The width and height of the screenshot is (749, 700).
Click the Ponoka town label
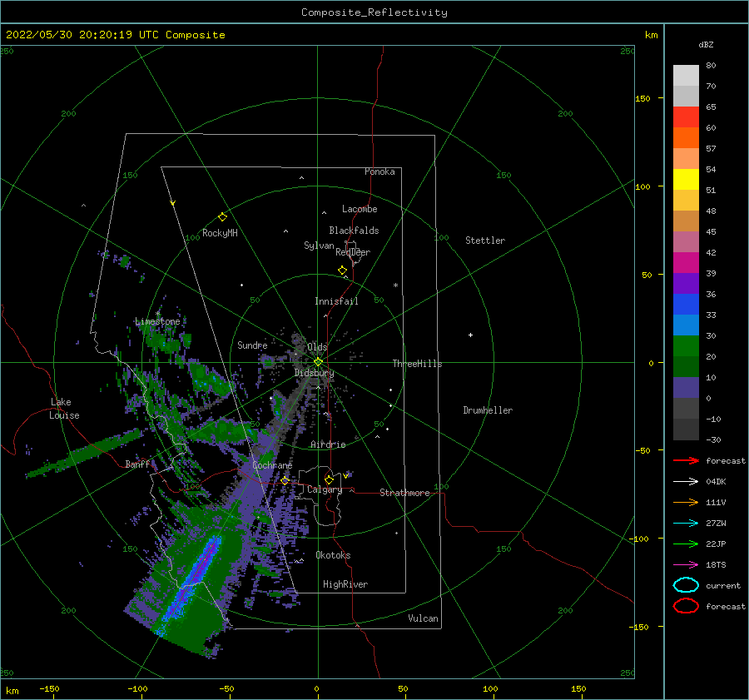coord(379,171)
